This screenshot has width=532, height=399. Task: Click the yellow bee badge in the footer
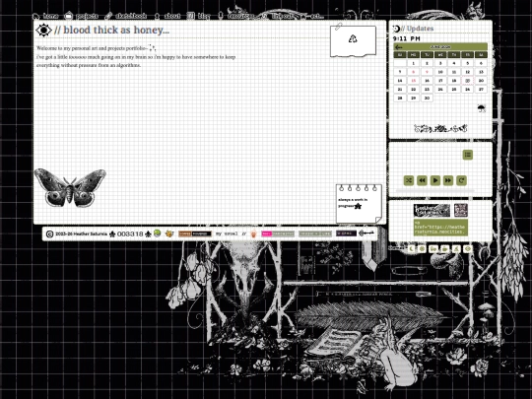point(169,233)
